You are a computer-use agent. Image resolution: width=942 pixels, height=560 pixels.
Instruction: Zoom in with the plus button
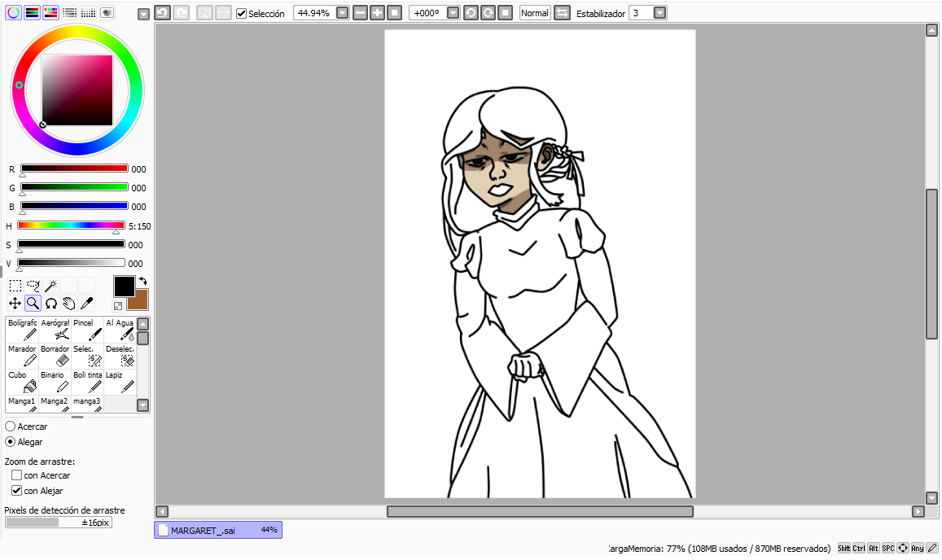click(x=377, y=13)
